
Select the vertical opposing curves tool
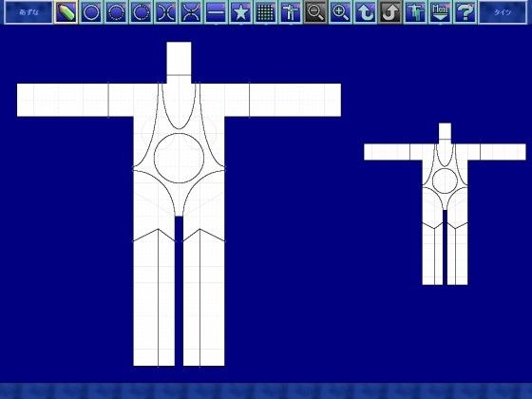[166, 12]
